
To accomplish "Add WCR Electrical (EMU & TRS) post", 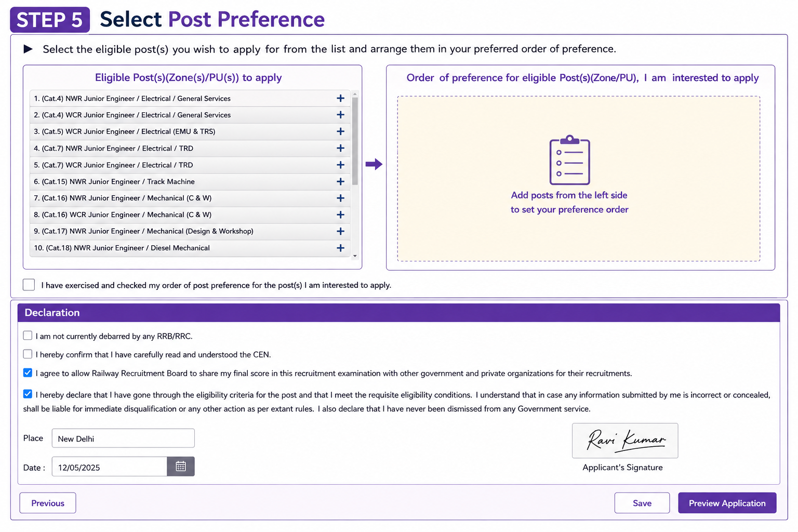I will coord(340,131).
